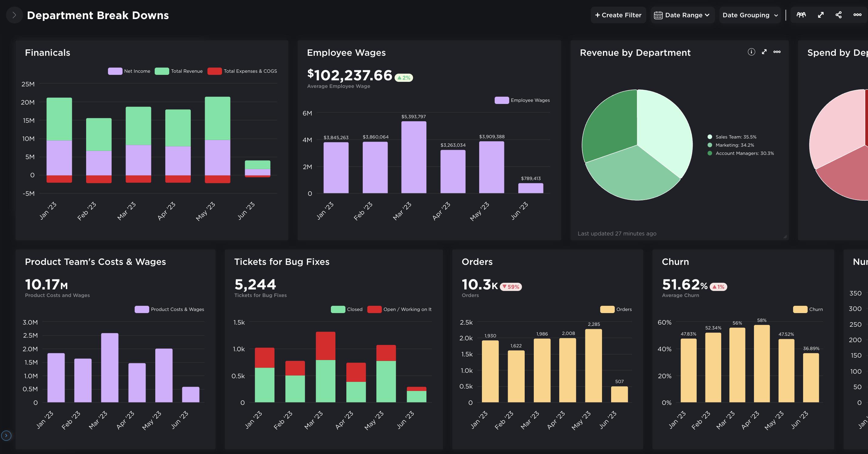Open the Date Range dropdown
Image resolution: width=868 pixels, height=454 pixels.
682,15
